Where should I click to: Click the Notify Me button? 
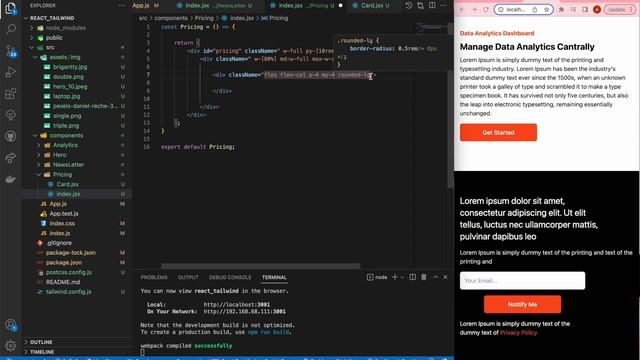tap(522, 304)
